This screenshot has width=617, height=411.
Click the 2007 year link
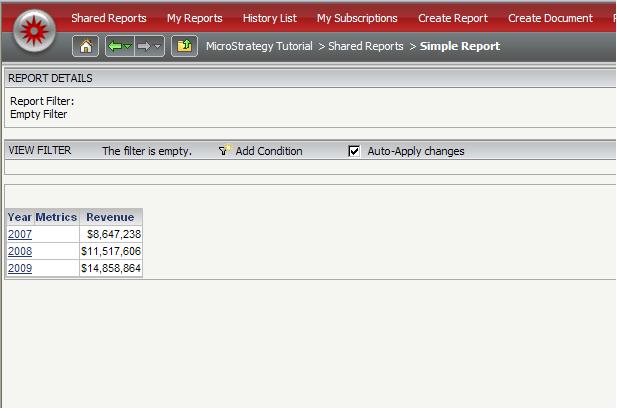[20, 234]
